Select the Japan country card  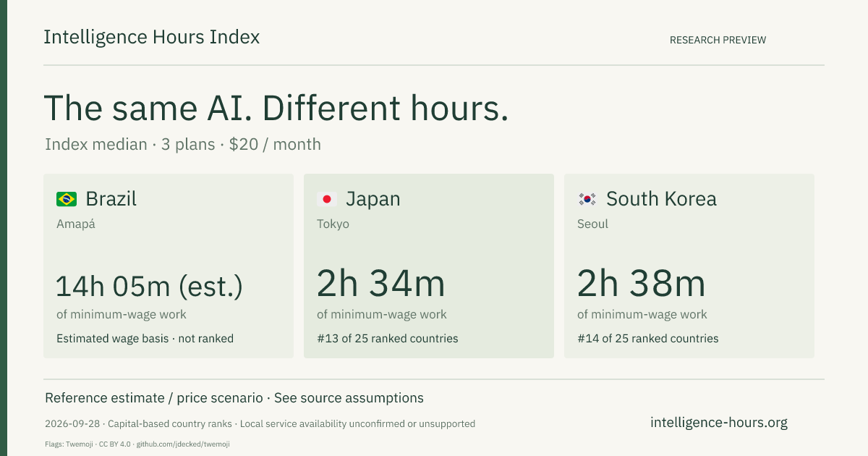click(x=429, y=266)
